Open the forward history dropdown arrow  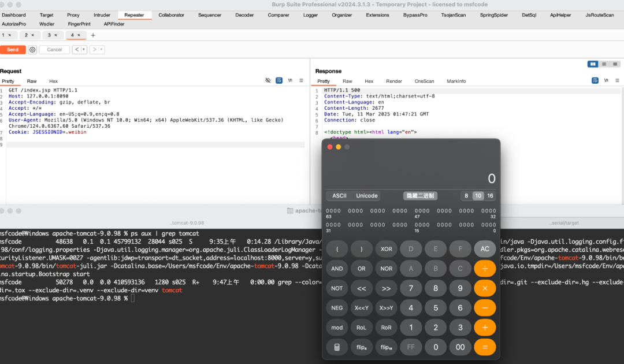(x=101, y=50)
